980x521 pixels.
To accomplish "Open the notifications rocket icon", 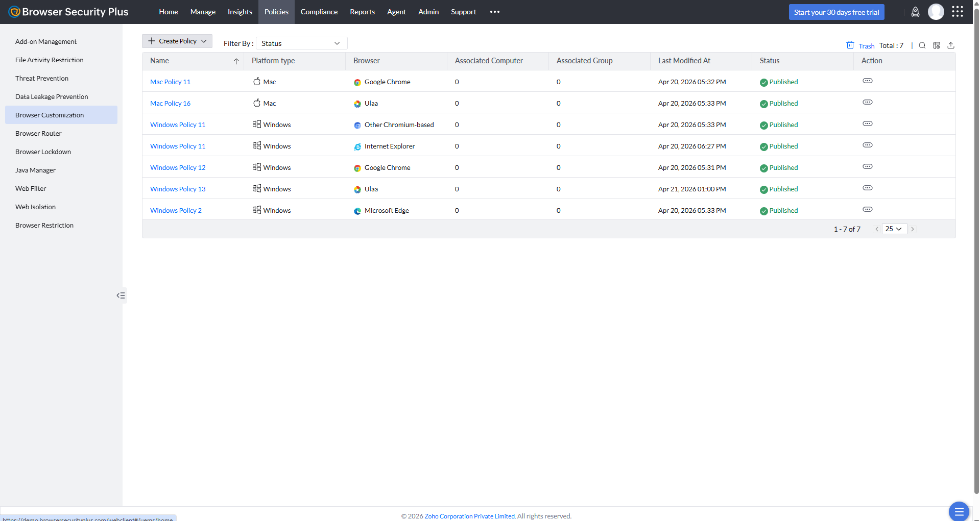I will [915, 12].
